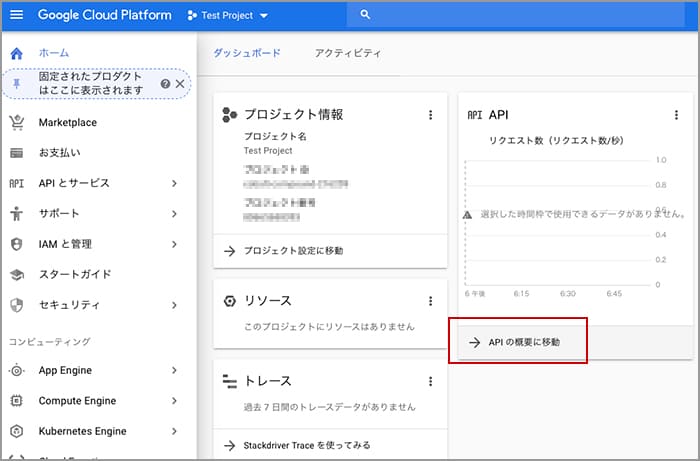Expand the Compute Engine submenu chevron
Screen dimensions: 700x461
click(x=174, y=401)
